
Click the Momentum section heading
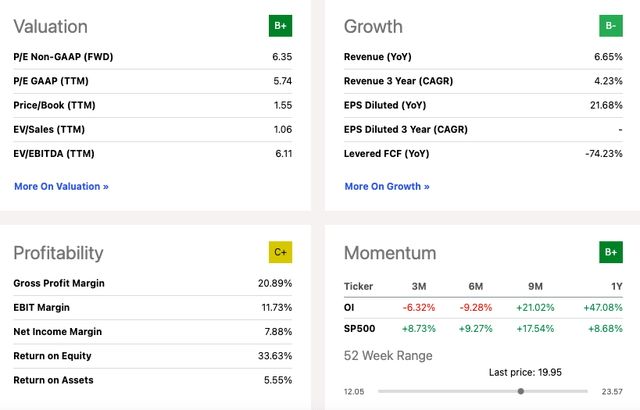[x=390, y=253]
